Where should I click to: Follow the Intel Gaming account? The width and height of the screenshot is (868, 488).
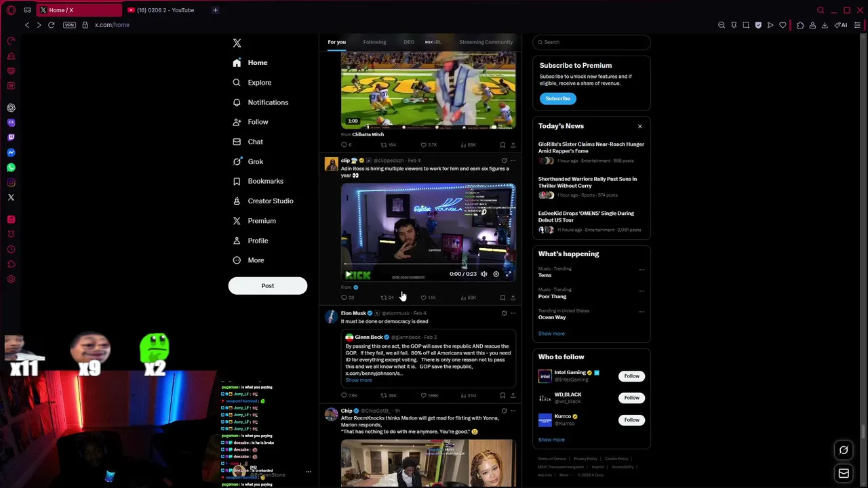tap(631, 376)
